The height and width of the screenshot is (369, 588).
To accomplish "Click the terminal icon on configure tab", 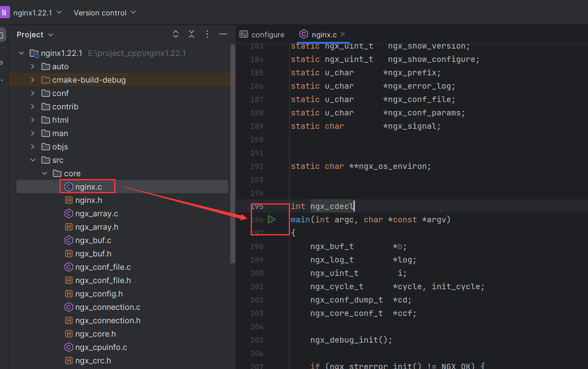I will point(244,34).
